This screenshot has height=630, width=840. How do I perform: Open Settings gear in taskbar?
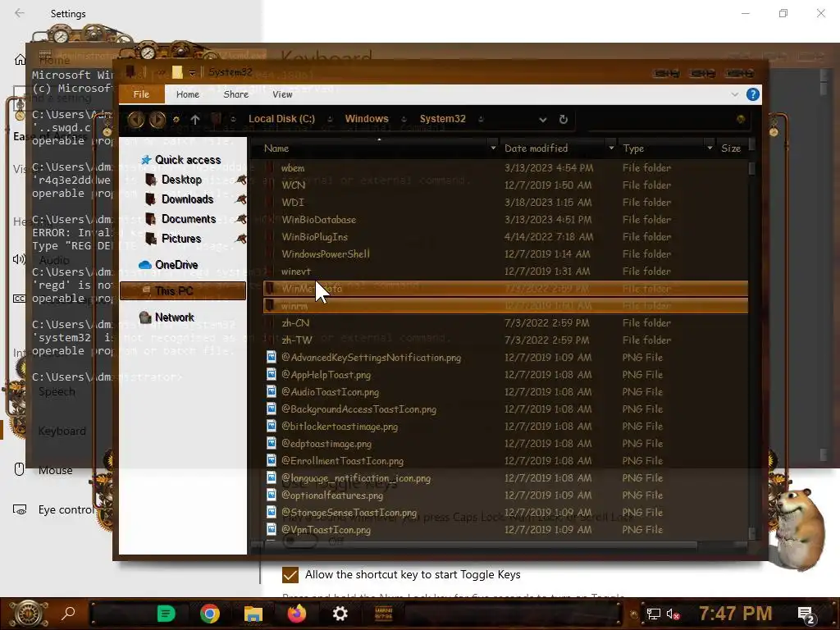click(340, 614)
